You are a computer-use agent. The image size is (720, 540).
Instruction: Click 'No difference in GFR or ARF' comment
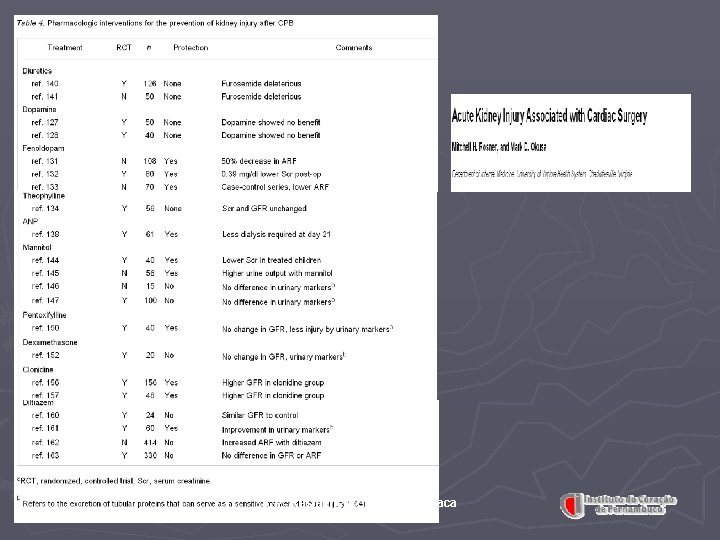point(271,456)
